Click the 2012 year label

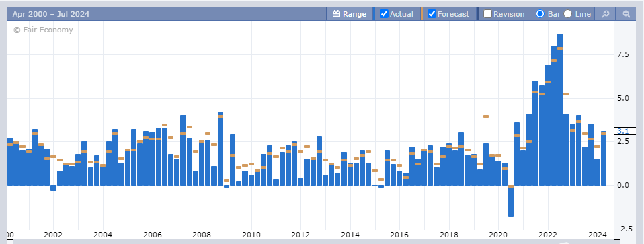coord(300,235)
